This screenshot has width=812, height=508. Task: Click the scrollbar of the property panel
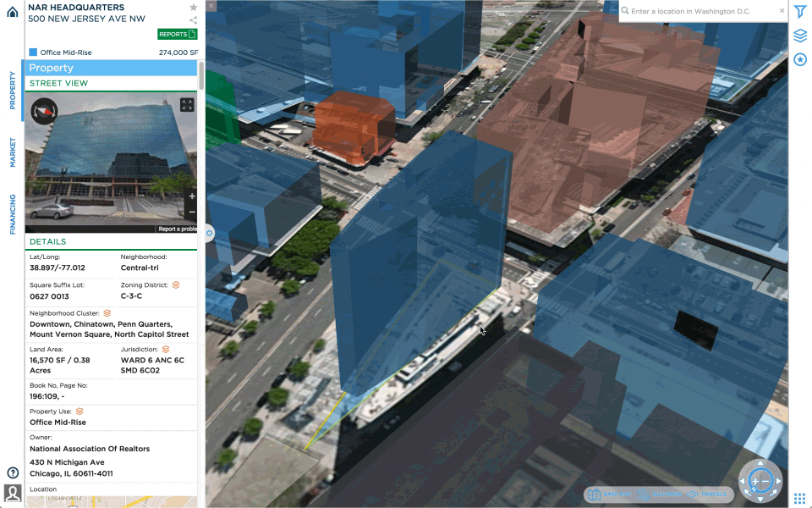[201, 75]
